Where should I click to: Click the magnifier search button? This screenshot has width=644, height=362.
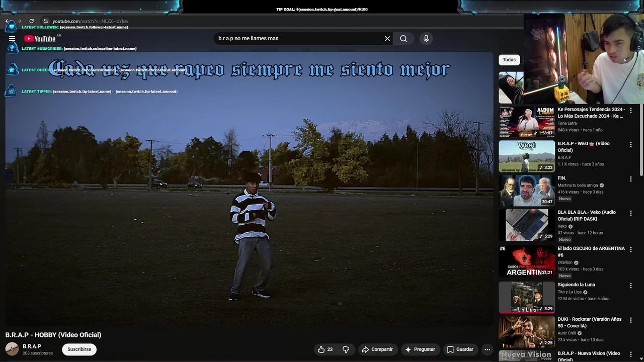tap(404, 38)
